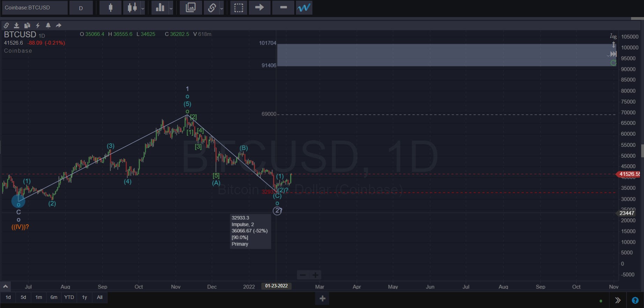Click the Coinbase:BTCUSD symbol field
Image resolution: width=644 pixels, height=308 pixels.
pyautogui.click(x=35, y=8)
